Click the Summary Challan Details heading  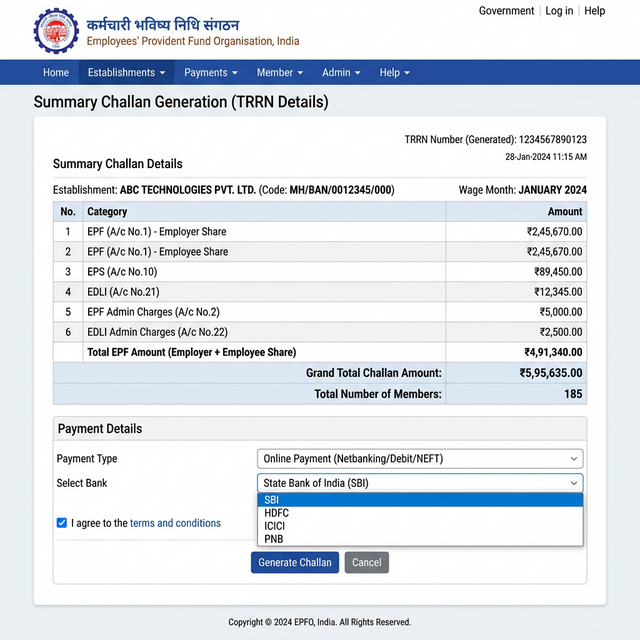coord(118,164)
